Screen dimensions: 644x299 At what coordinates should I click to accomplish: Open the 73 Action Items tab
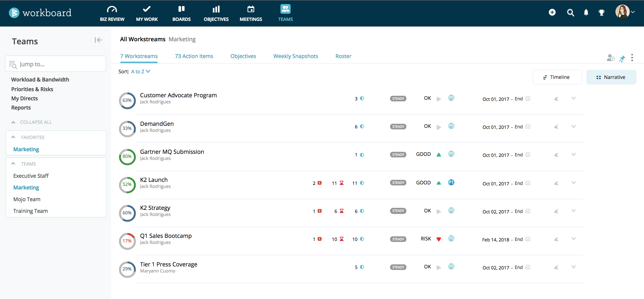(x=194, y=56)
